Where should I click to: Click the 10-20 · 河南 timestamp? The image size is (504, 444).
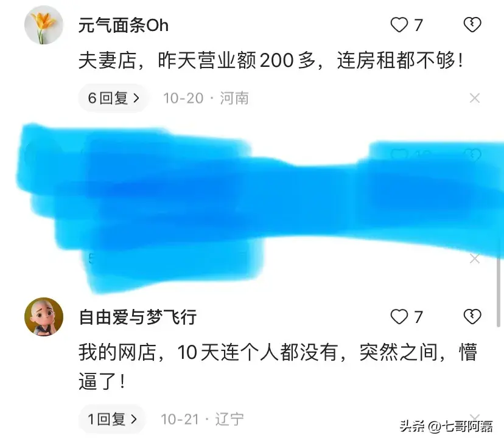point(206,99)
